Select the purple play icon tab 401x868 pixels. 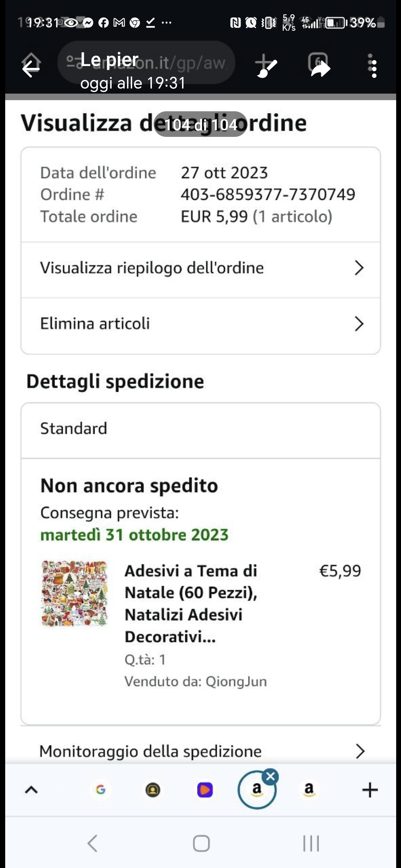[x=205, y=790]
